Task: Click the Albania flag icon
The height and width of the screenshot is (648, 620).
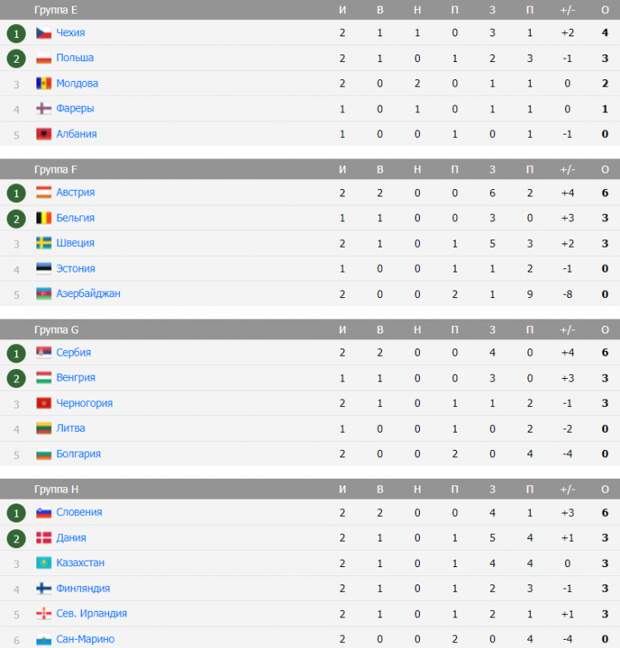Action: (x=44, y=134)
